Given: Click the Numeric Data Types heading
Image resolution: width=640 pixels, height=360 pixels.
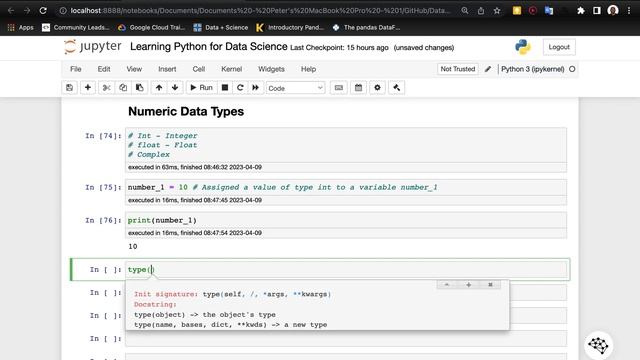Looking at the screenshot, I should (186, 111).
